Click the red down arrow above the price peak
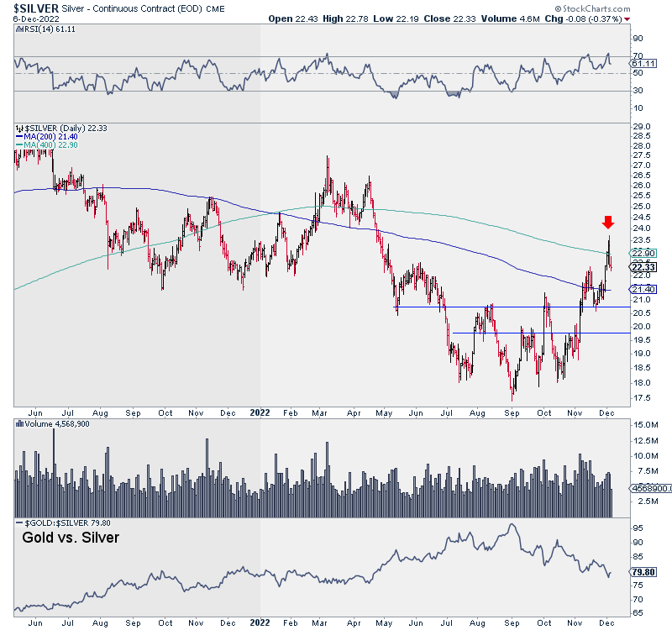Screen dimensions: 672x630 click(608, 223)
